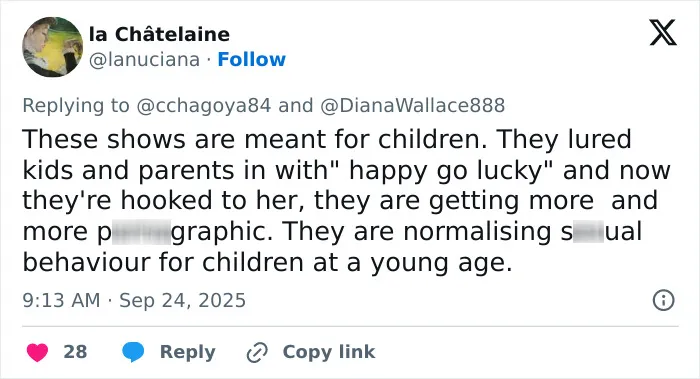Open the @cchagoya84 mention
This screenshot has height=379, width=700.
(x=203, y=105)
